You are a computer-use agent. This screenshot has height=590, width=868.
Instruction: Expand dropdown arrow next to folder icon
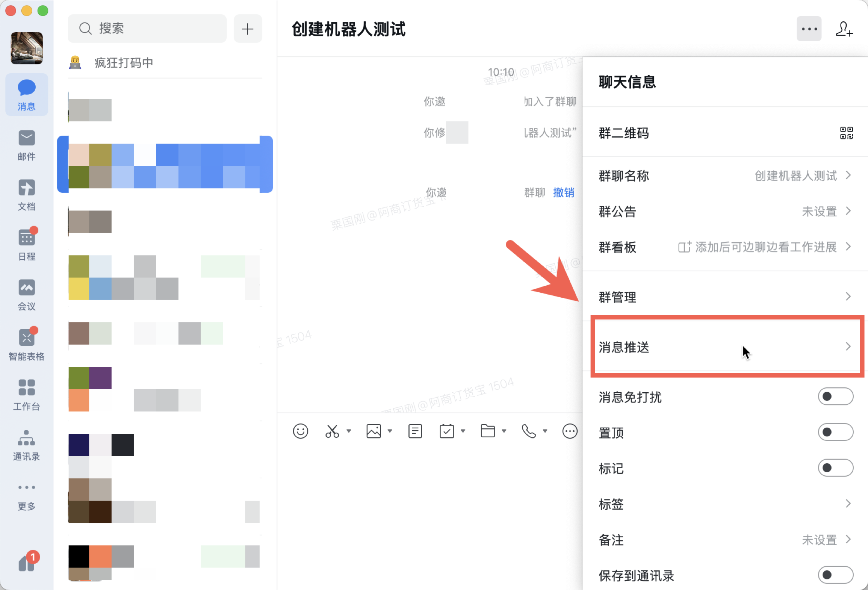pyautogui.click(x=504, y=431)
